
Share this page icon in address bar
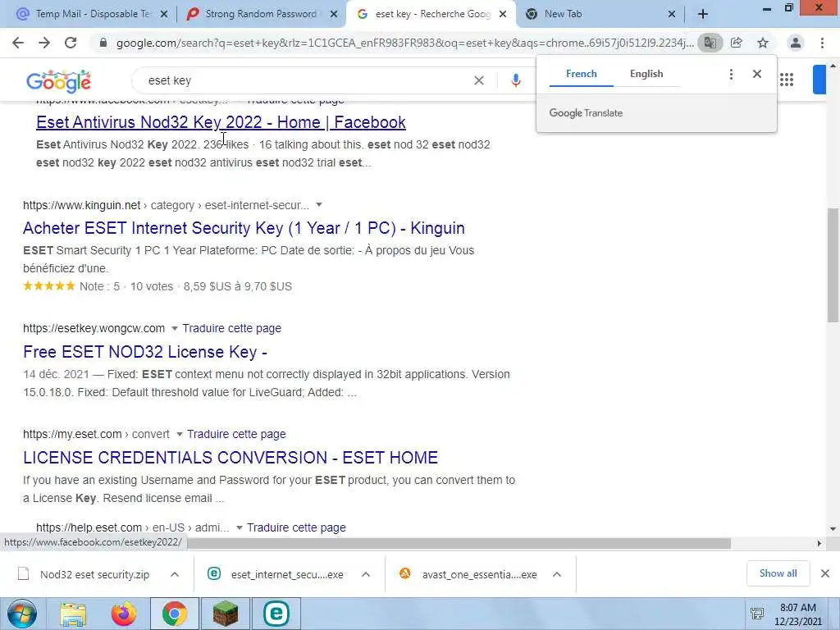(x=737, y=43)
